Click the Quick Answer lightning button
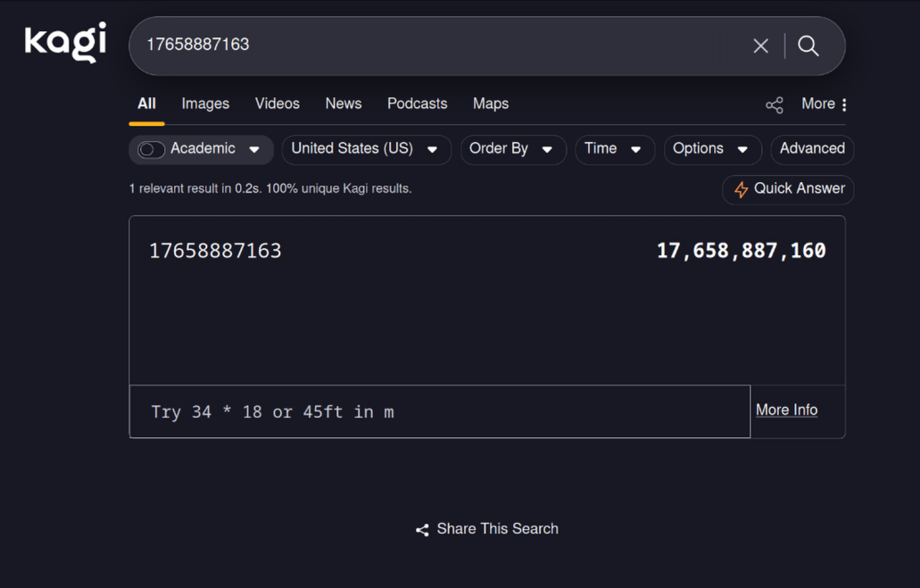Image resolution: width=920 pixels, height=588 pixels. pos(788,189)
